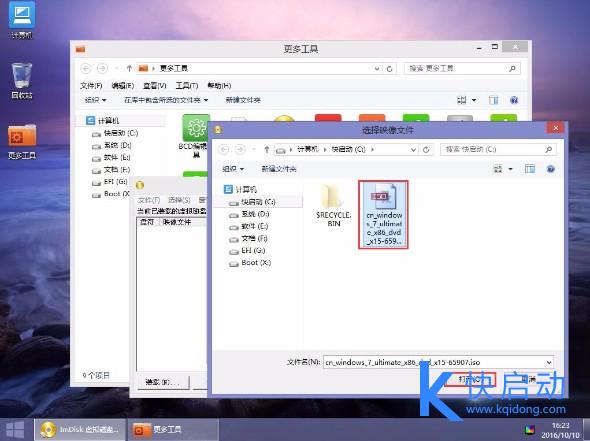Open 选项(S) menu in ImDisk window
This screenshot has height=441, width=590.
(179, 200)
